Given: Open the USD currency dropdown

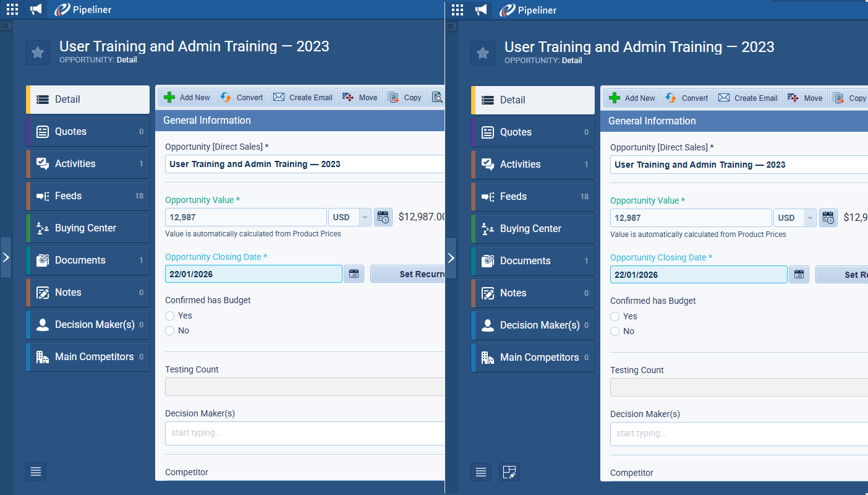Looking at the screenshot, I should [364, 217].
